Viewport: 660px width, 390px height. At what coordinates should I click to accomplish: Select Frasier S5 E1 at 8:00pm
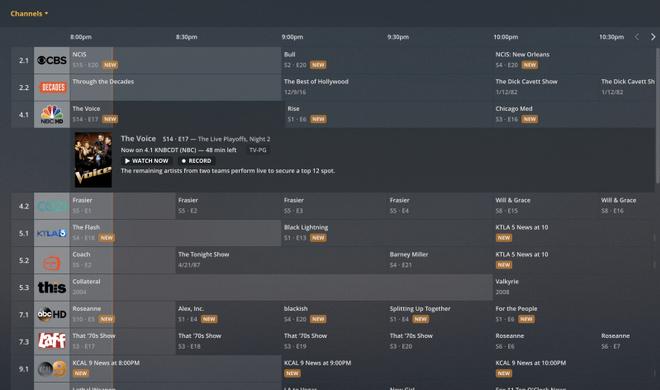tap(122, 206)
